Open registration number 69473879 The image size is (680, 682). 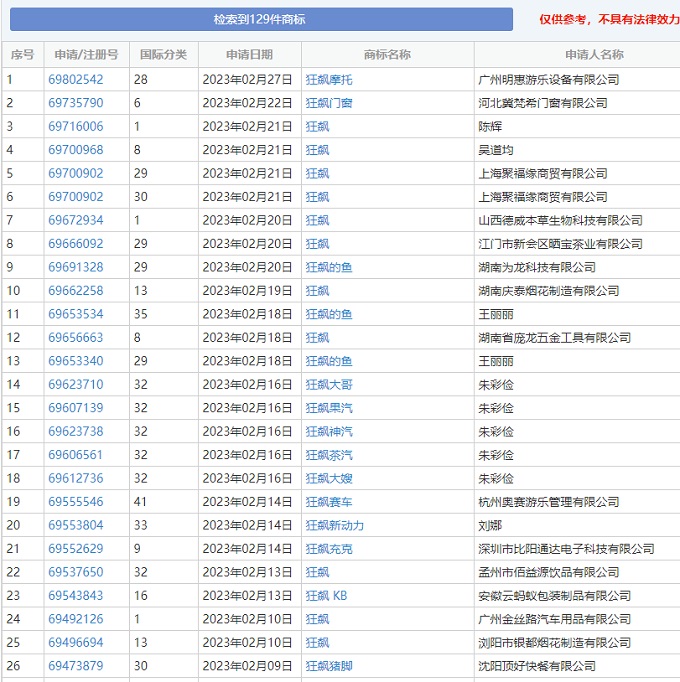[x=76, y=667]
